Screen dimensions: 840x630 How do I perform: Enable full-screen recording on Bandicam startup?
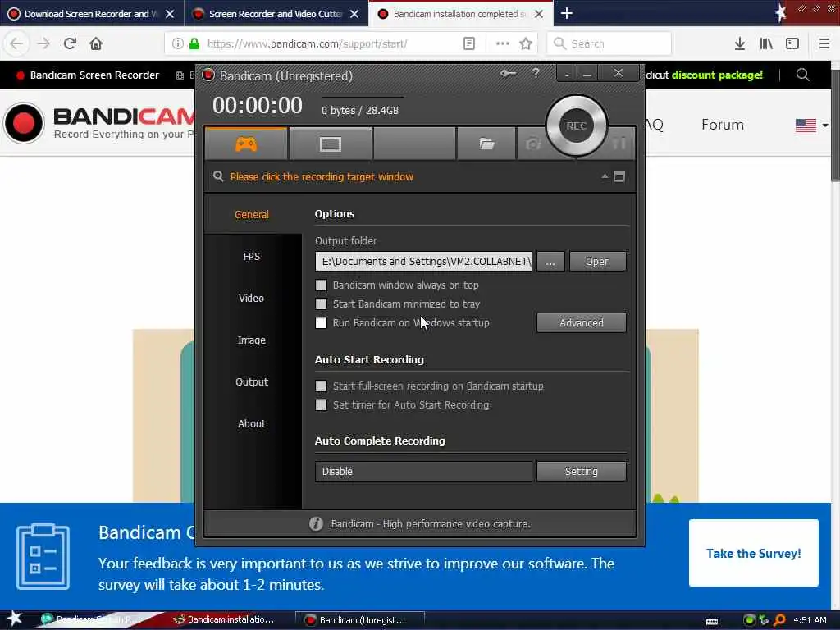point(321,386)
